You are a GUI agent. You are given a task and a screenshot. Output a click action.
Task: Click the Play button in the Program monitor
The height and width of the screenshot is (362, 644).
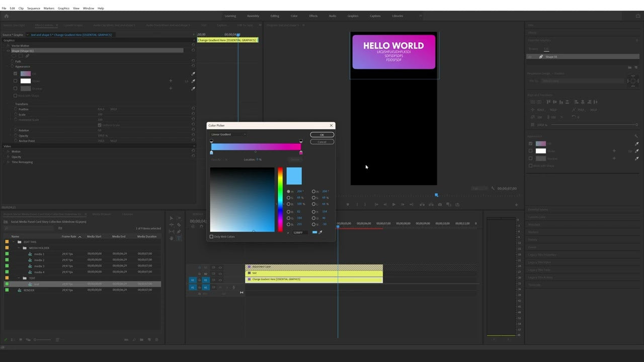pyautogui.click(x=393, y=204)
